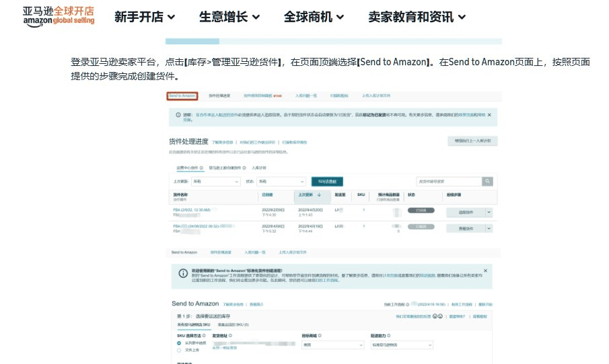Click the 2022年4月19日 updated date
The image size is (609, 364).
coord(310,226)
